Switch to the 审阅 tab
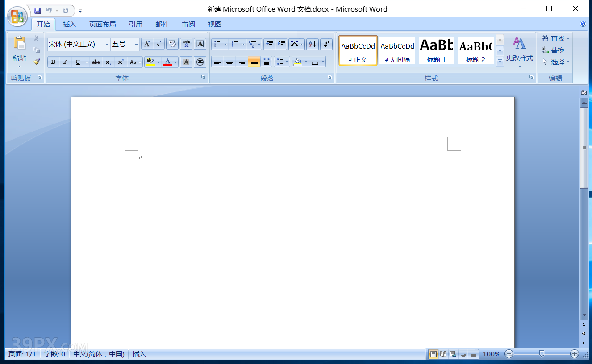The width and height of the screenshot is (592, 364). (x=188, y=25)
